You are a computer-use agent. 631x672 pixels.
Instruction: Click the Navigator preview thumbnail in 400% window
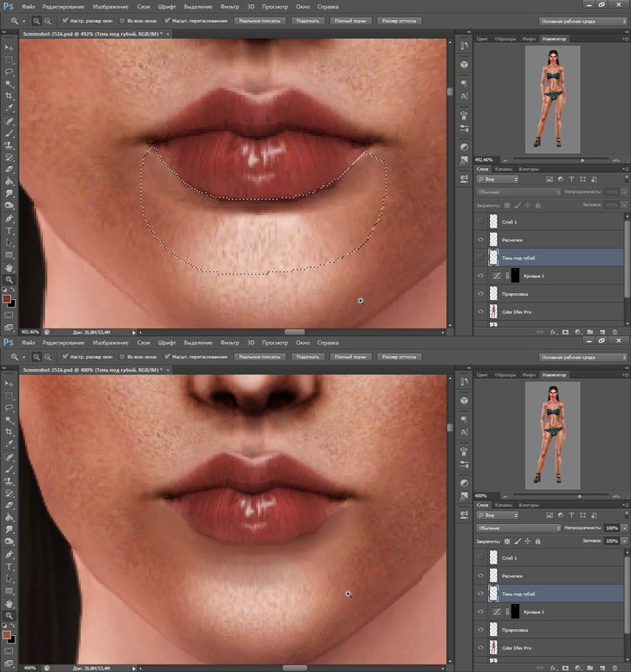point(553,436)
